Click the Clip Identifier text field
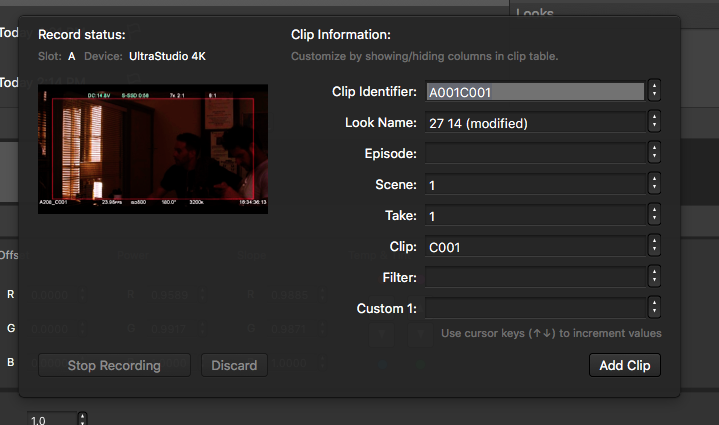719x425 pixels. click(534, 92)
